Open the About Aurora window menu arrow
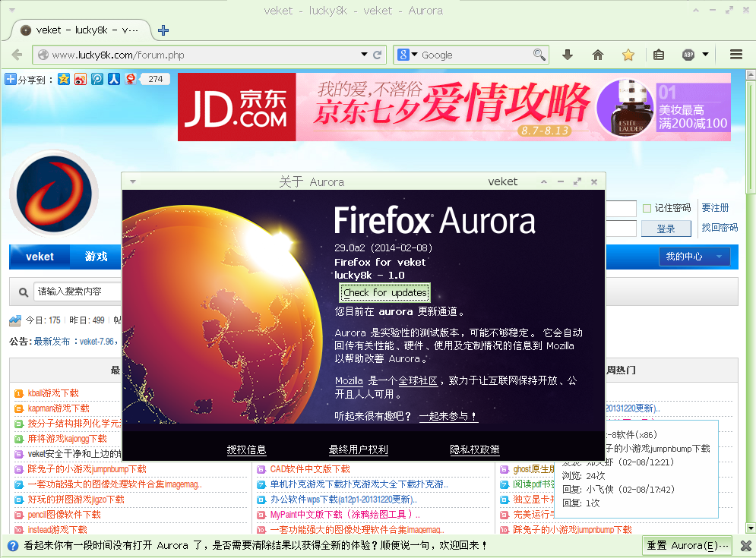This screenshot has width=756, height=558. tap(133, 182)
